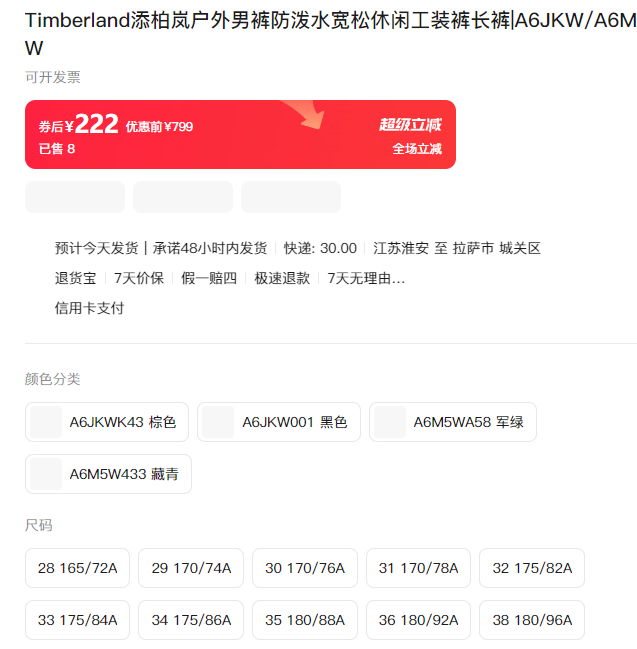The image size is (637, 649).
Task: Select color A6JKW001 黑色
Action: click(x=279, y=422)
